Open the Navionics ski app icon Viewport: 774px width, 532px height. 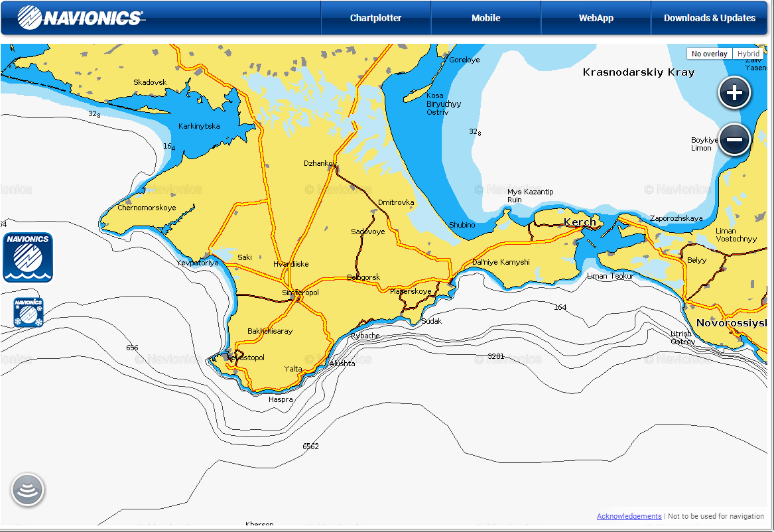[29, 312]
